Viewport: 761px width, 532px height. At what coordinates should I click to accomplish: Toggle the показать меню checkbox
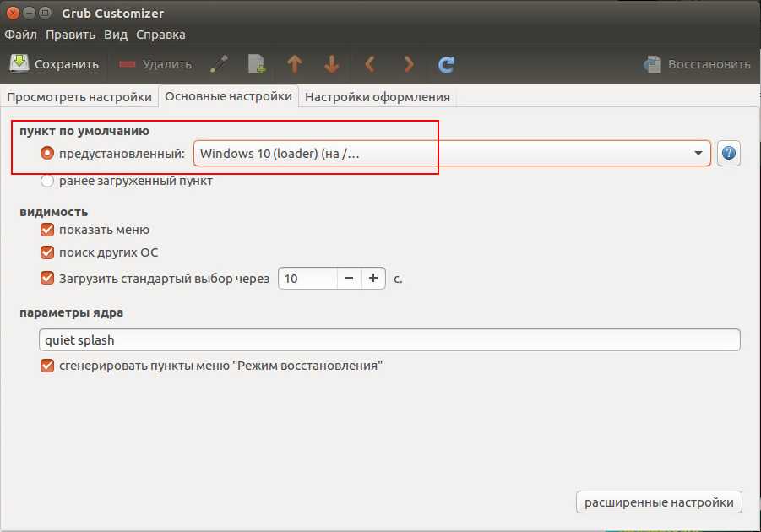coord(47,230)
